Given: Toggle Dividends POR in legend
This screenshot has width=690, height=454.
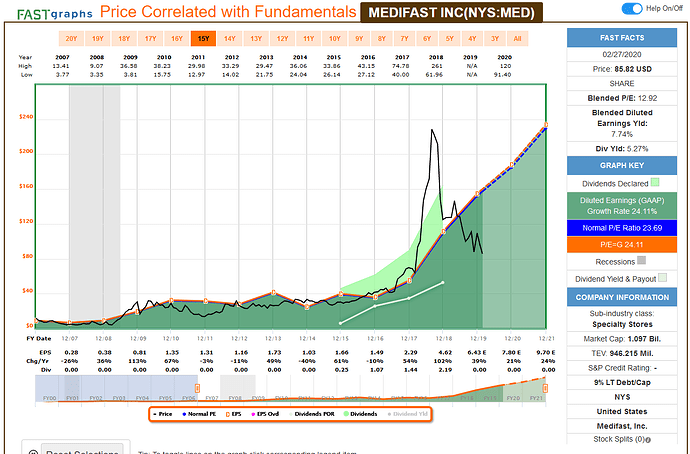Looking at the screenshot, I should (x=312, y=414).
